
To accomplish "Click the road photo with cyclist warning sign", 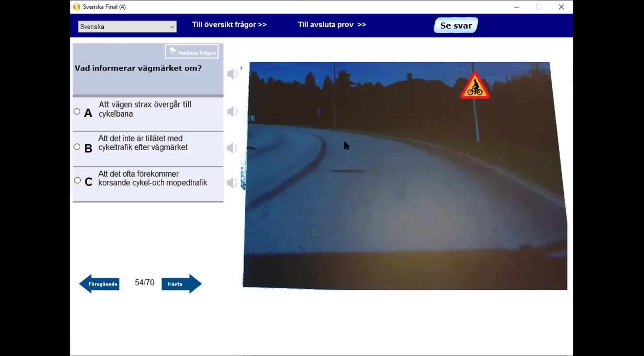I will click(405, 176).
